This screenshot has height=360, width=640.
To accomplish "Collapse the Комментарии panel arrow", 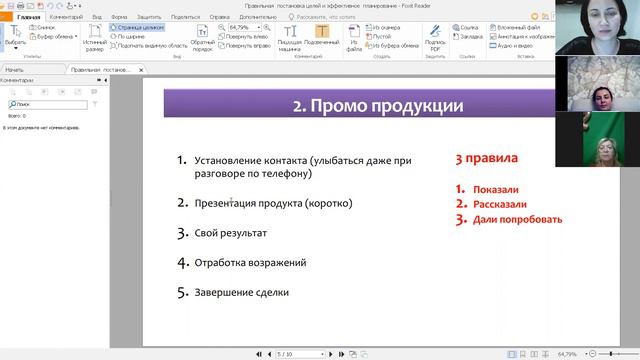I will point(106,80).
